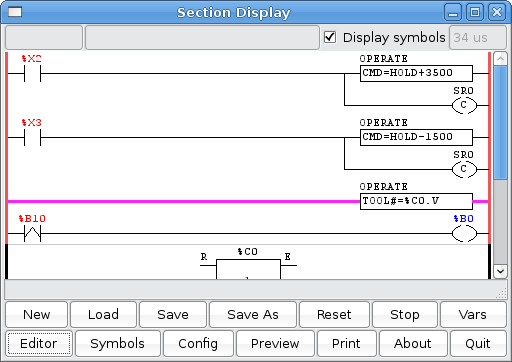The height and width of the screenshot is (362, 512).
Task: Select the first SR0 call coil
Action: pos(464,105)
